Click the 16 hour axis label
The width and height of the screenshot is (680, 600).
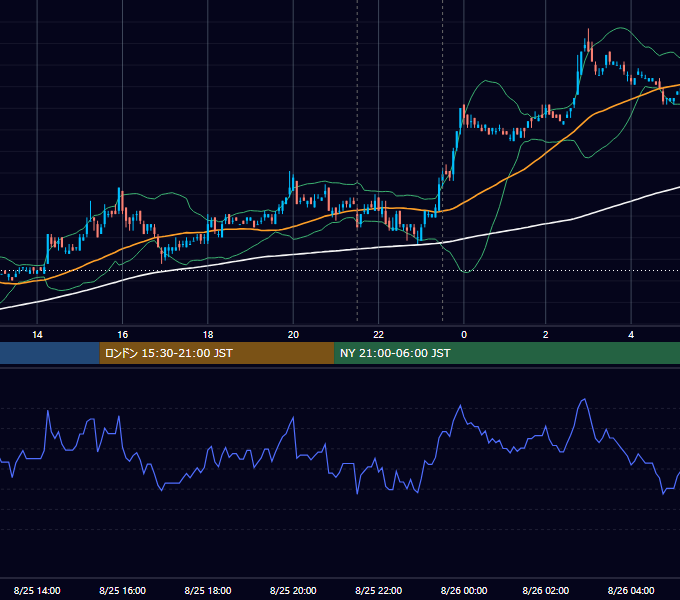pos(123,335)
